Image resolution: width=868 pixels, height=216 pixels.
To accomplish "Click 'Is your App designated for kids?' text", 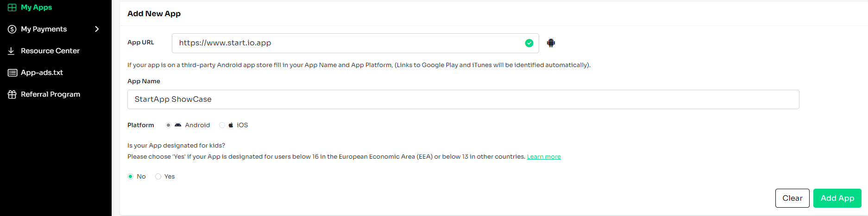I will (176, 146).
